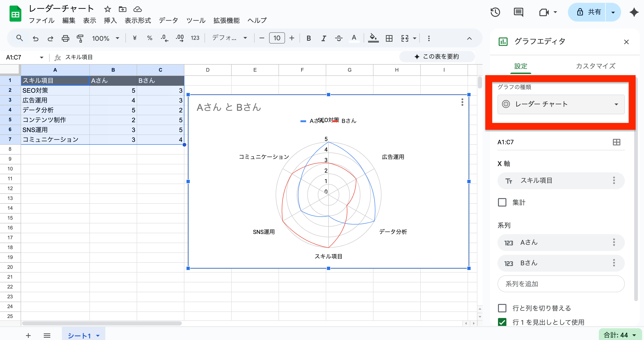Click この表を要約 button

pyautogui.click(x=437, y=56)
